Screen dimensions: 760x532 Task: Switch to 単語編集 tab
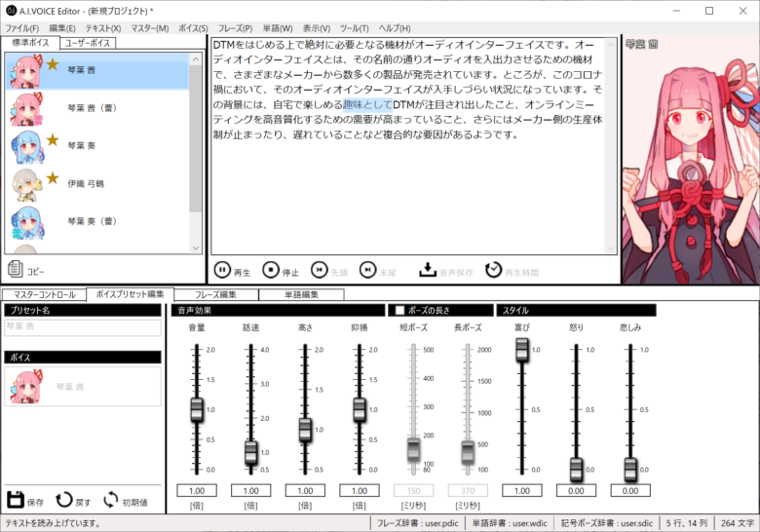pos(301,294)
